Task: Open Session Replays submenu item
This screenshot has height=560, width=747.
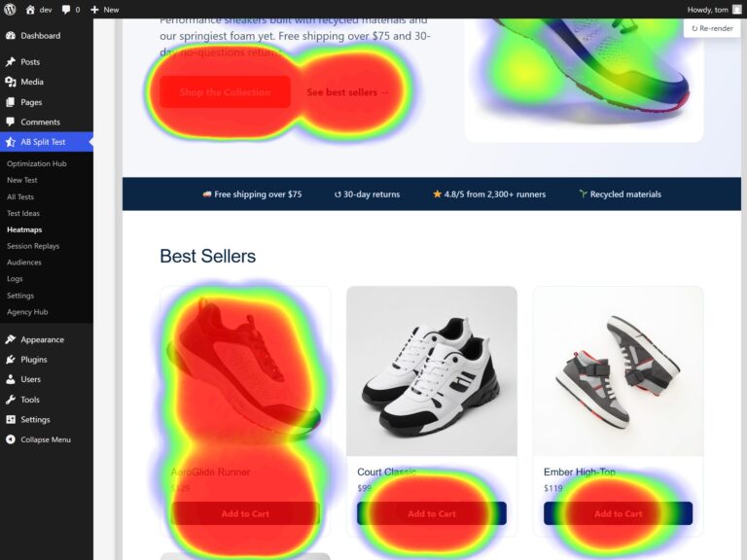Action: pos(33,246)
